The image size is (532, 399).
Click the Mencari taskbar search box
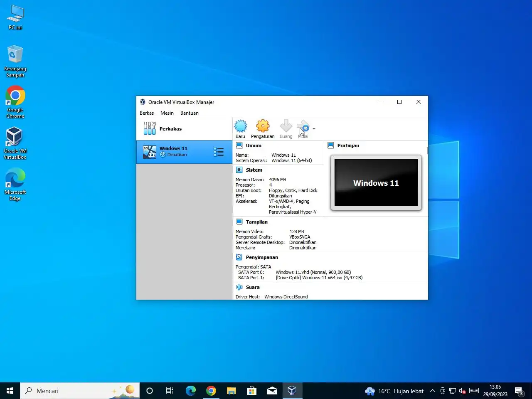(80, 391)
